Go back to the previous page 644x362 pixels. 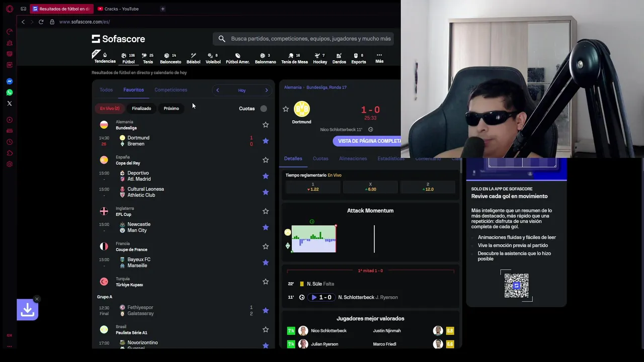click(23, 22)
